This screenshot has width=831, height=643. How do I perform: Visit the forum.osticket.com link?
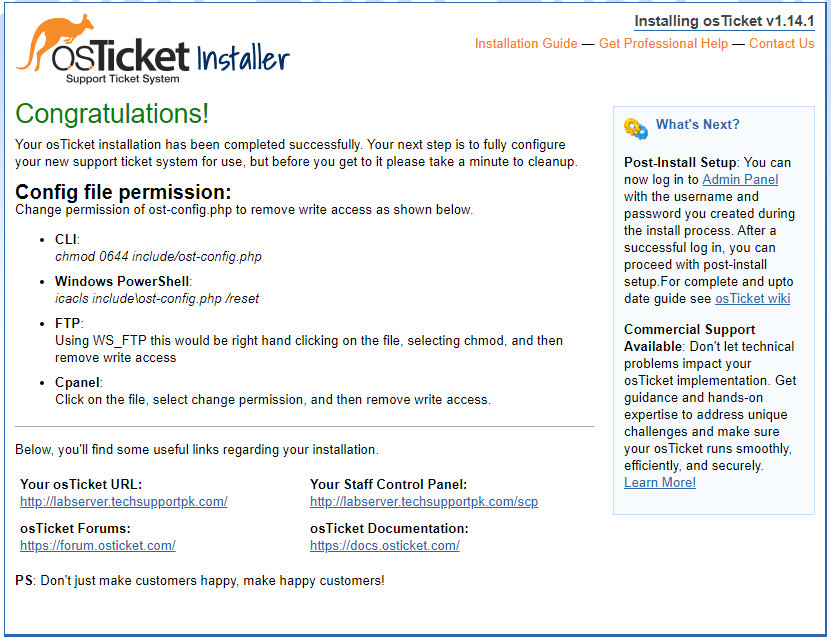[98, 545]
